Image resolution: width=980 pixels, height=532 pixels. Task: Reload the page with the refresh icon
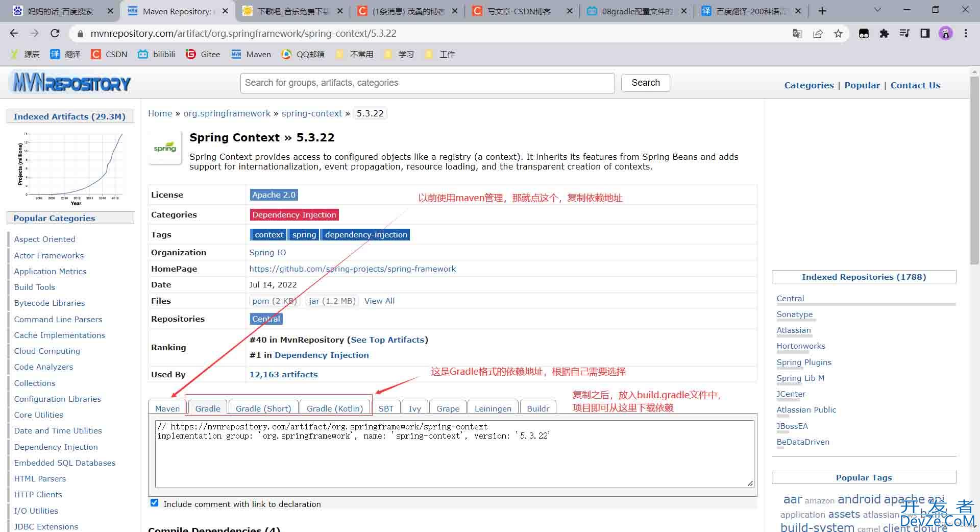pos(55,33)
